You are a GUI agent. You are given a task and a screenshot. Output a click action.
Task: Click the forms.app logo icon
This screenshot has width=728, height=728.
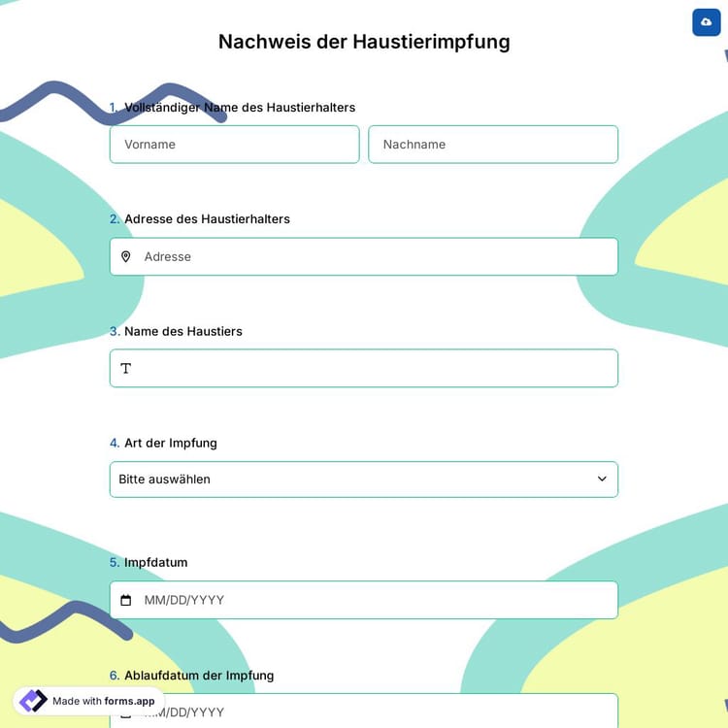pos(33,701)
